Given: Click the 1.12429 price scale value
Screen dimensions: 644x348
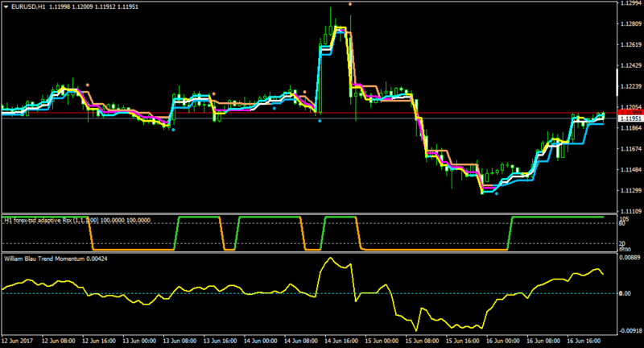Looking at the screenshot, I should (x=631, y=65).
